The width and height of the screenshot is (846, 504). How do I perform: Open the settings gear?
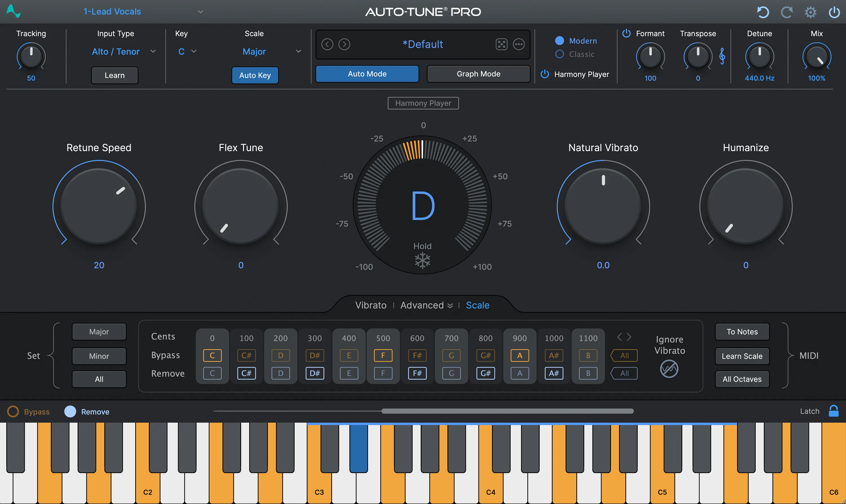pos(810,12)
